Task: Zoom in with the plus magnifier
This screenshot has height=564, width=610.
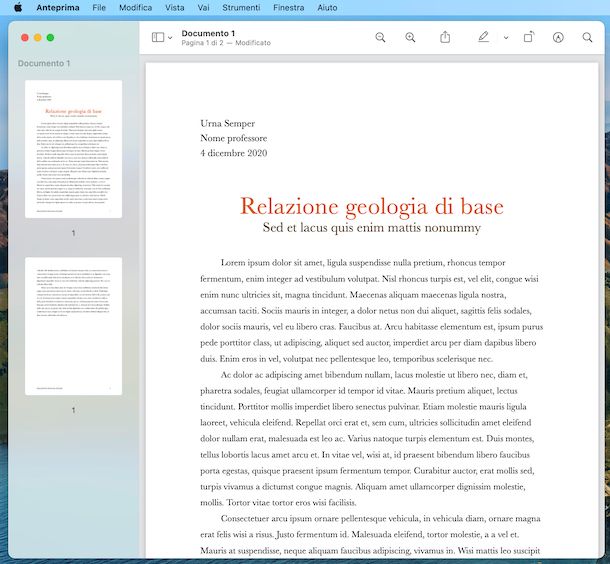Action: click(x=410, y=37)
